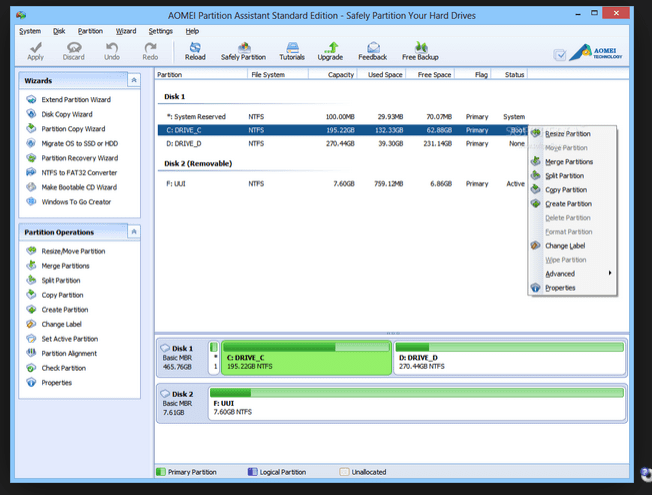Screen dimensions: 652x495
Task: Sort by Capacity column header
Action: [x=333, y=74]
